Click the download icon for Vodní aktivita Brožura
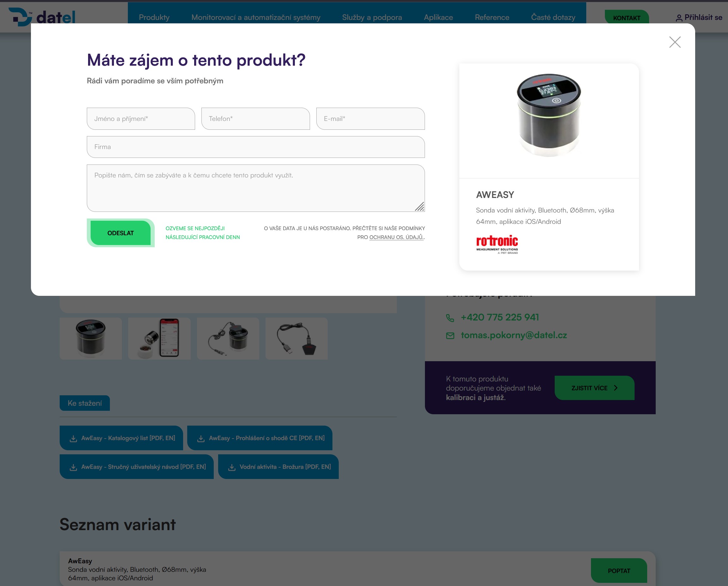The width and height of the screenshot is (728, 586). pos(232,467)
